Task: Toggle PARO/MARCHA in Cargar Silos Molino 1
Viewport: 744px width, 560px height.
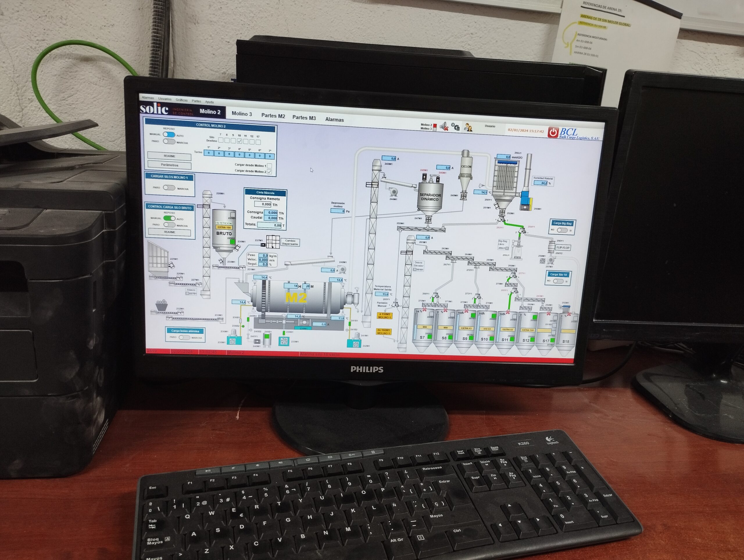Action: click(169, 188)
